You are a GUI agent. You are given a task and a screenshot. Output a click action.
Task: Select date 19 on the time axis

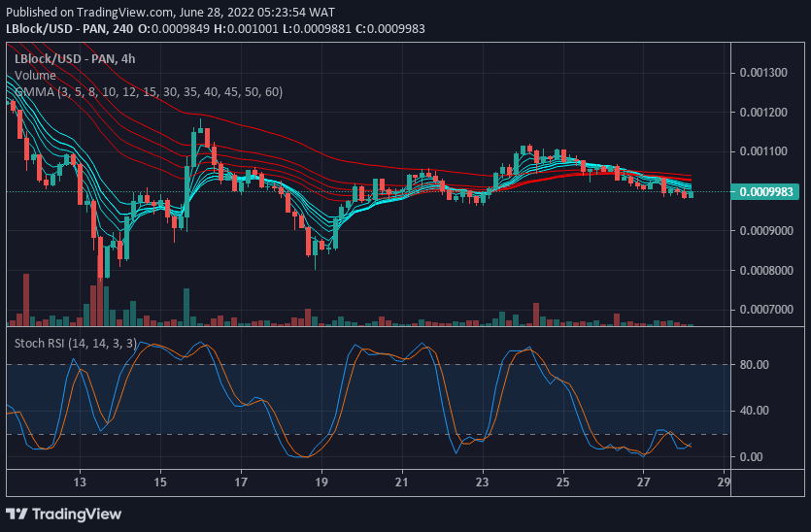click(321, 482)
